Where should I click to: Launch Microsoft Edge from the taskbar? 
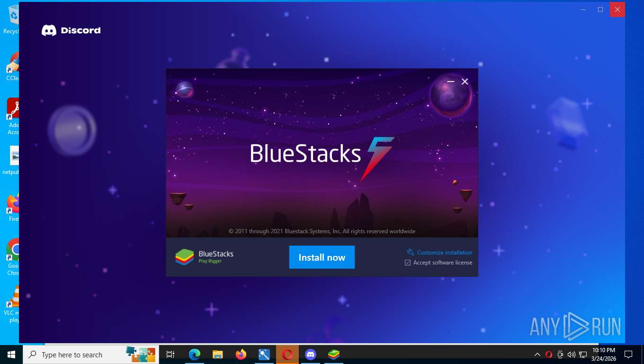tap(195, 355)
